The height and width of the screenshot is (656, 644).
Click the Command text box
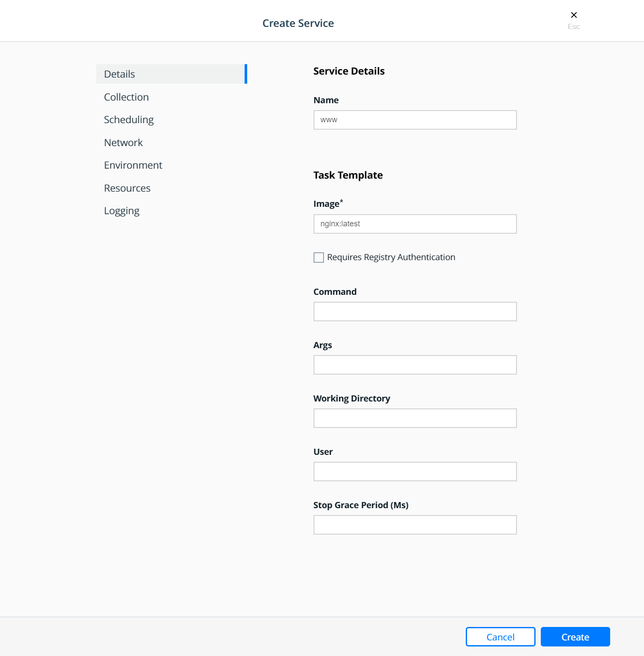click(x=415, y=311)
